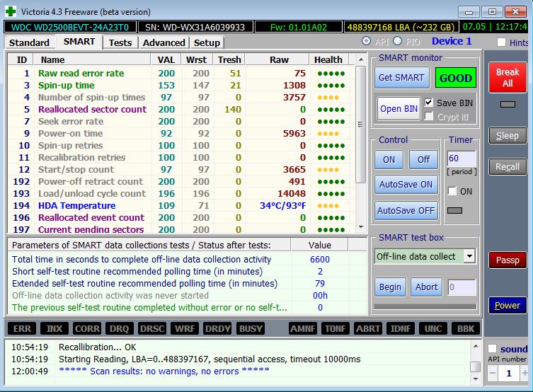Uncheck the Save BIN checkbox

click(429, 103)
